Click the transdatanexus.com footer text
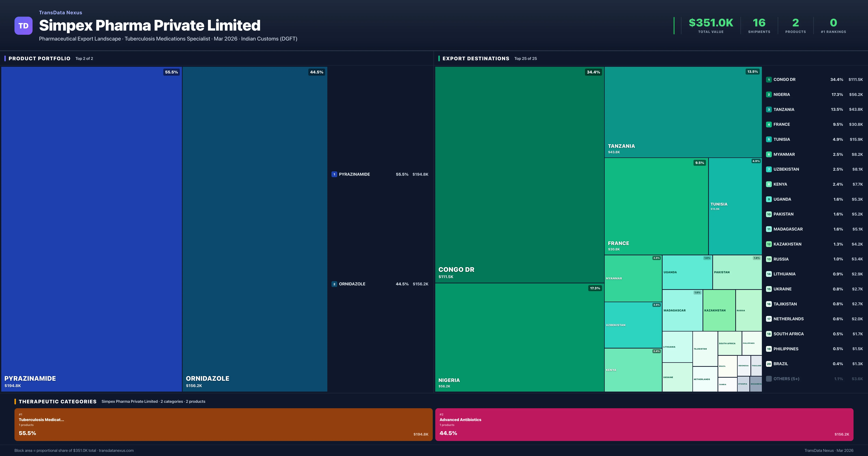This screenshot has width=868, height=456. tap(116, 451)
